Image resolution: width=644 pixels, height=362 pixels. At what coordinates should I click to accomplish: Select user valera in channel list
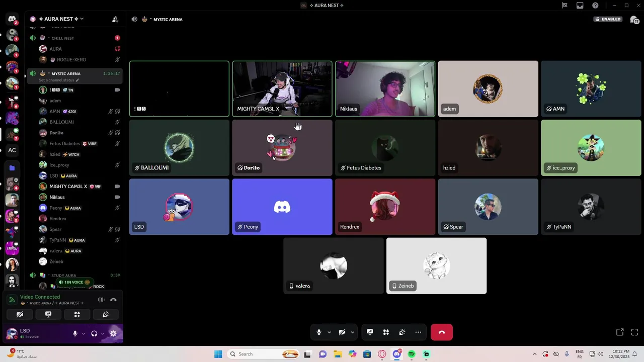click(79, 251)
